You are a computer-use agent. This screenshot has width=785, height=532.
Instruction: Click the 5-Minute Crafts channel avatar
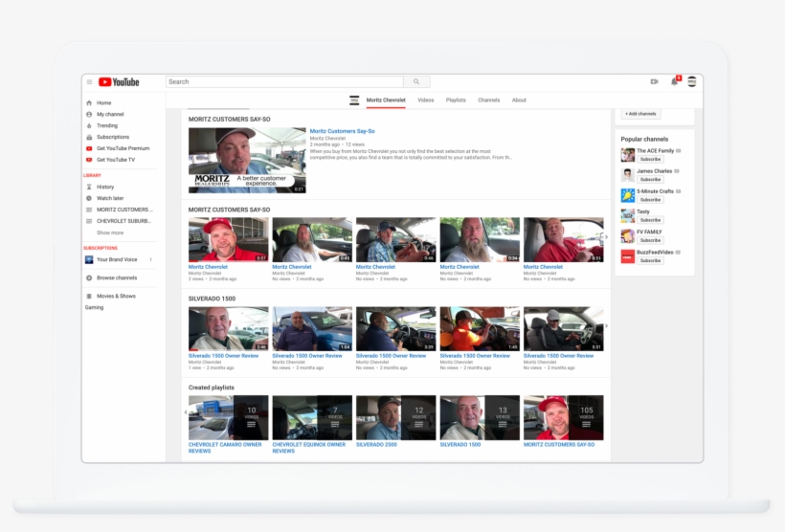[x=628, y=195]
